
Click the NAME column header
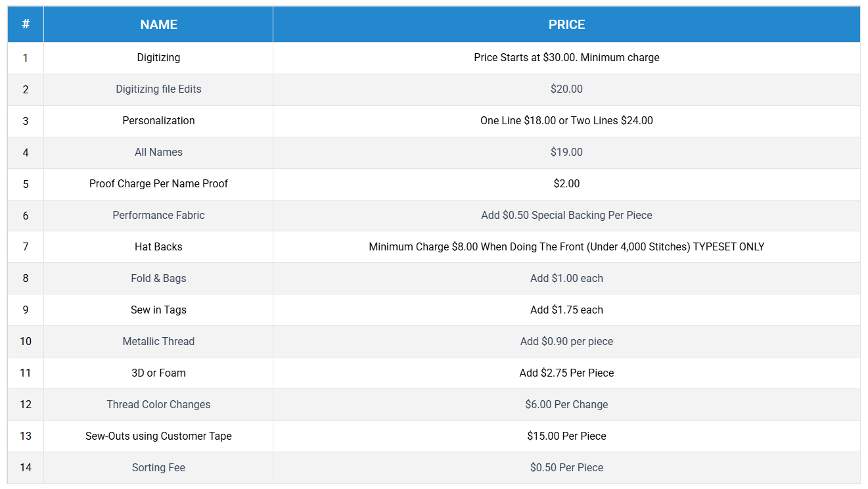tap(158, 24)
